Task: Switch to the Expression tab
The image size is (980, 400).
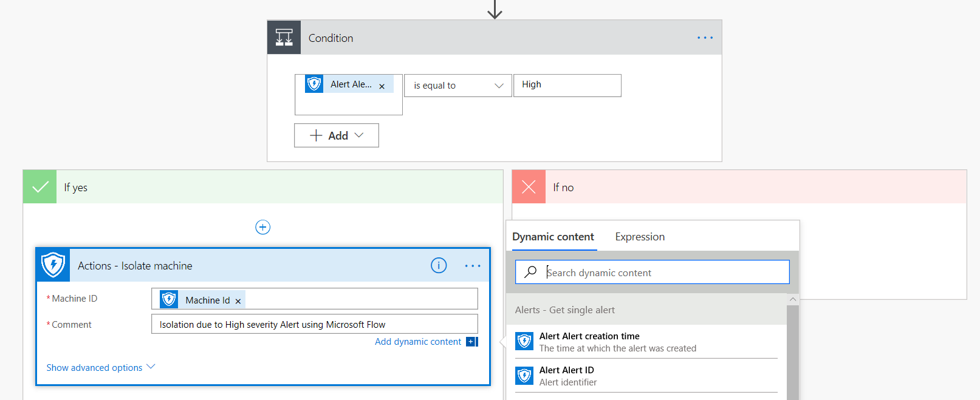Action: coord(640,237)
